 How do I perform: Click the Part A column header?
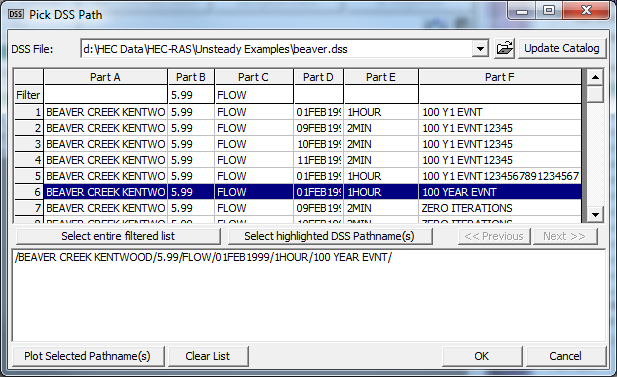pos(105,77)
